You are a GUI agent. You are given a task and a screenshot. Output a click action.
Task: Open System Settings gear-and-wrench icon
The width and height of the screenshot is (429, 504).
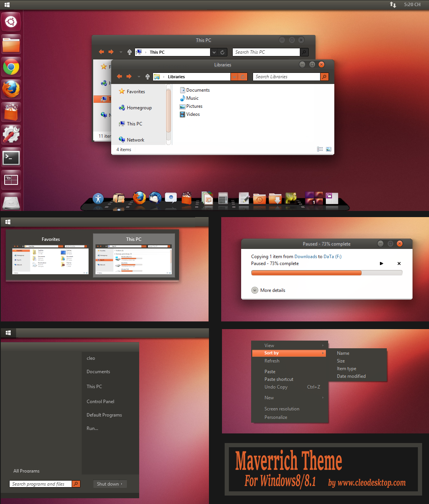(x=11, y=135)
